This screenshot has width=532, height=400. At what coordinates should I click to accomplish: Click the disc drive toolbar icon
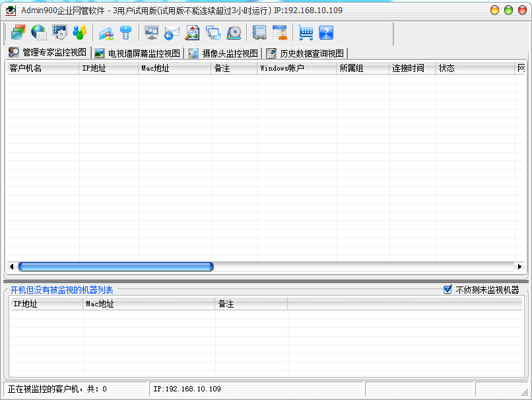pos(234,32)
